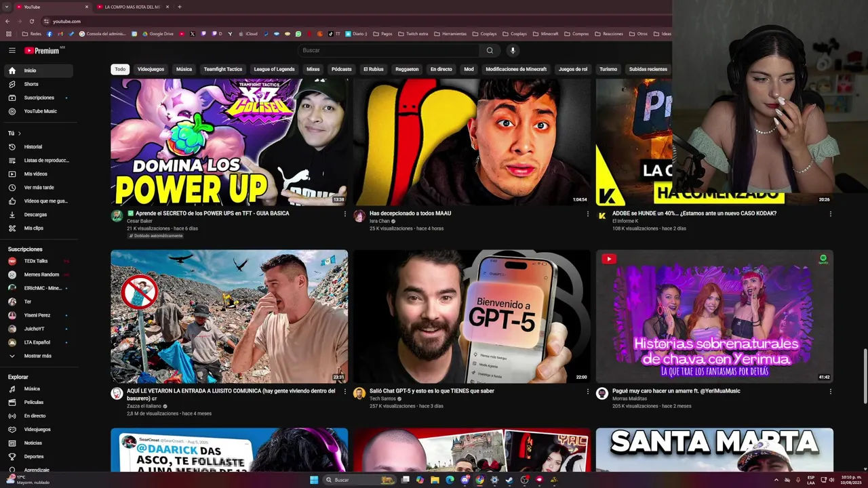Screen dimensions: 868x488
Task: Select the Reggaeton filter chip
Action: click(x=407, y=69)
